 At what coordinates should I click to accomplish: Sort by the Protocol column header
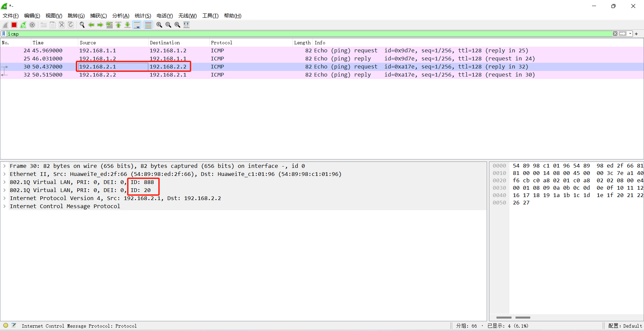pyautogui.click(x=251, y=43)
